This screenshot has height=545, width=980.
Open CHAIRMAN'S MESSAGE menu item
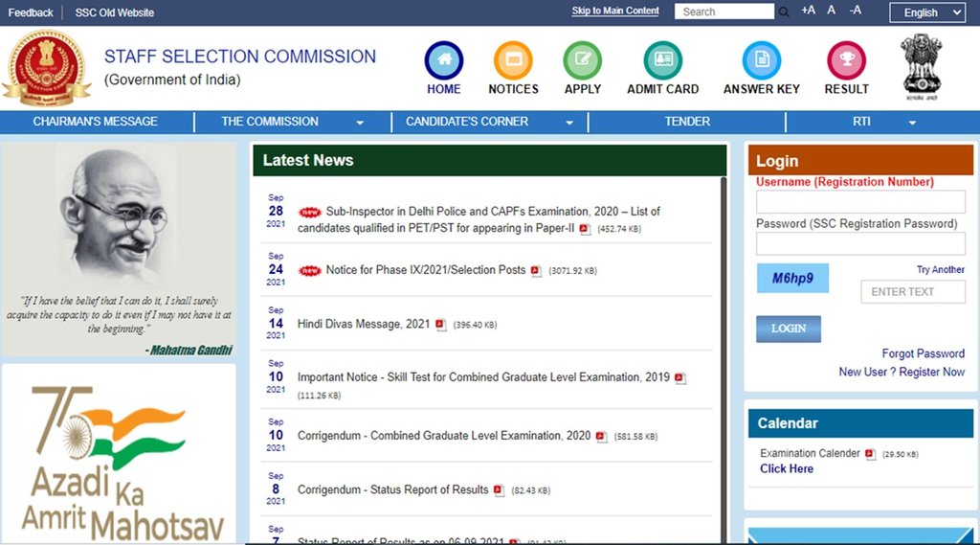click(x=96, y=122)
